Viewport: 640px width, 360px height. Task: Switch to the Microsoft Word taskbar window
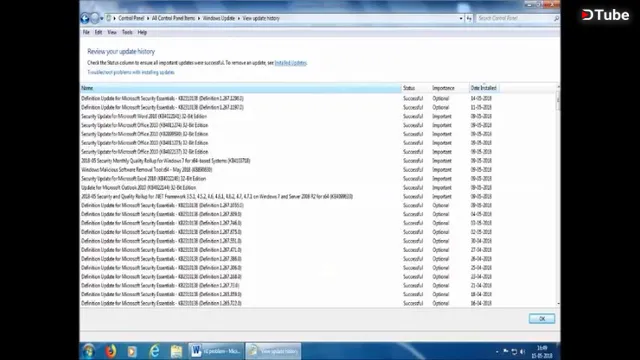pos(216,351)
